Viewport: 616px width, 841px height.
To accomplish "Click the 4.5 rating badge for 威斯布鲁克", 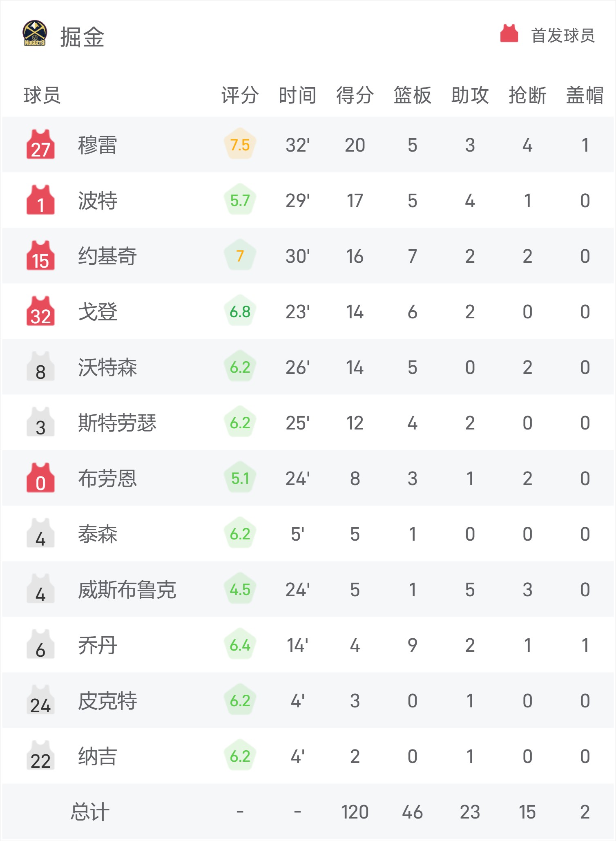I will tap(240, 589).
